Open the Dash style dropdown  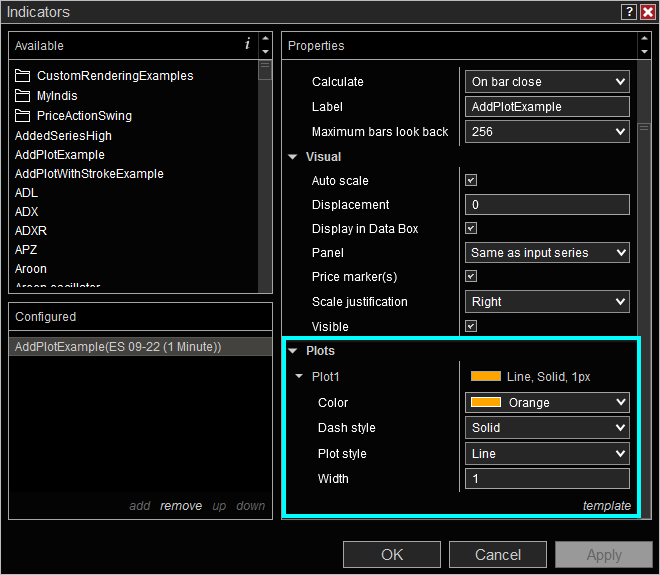pos(547,428)
